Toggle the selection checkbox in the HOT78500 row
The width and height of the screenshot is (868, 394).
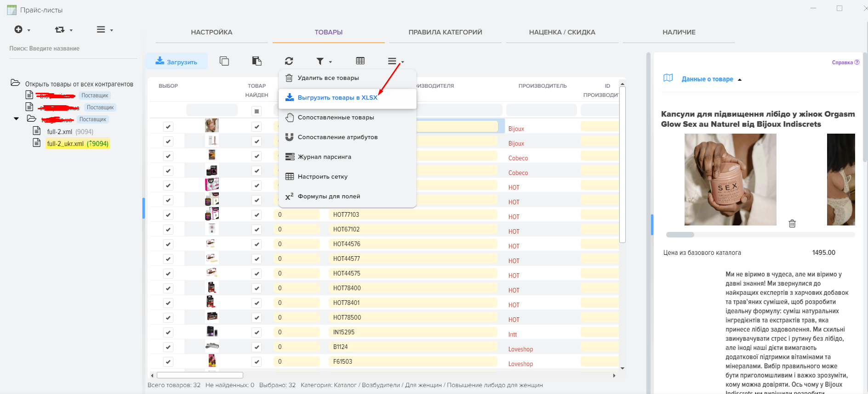point(168,318)
